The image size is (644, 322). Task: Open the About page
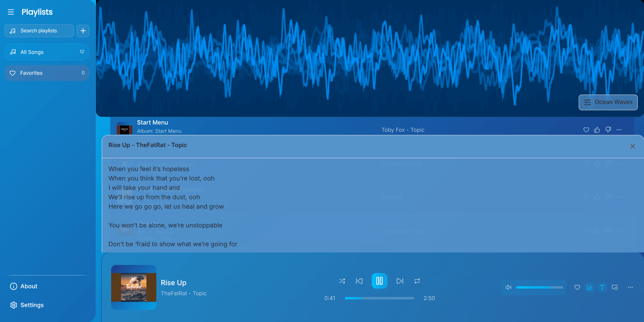[24, 286]
